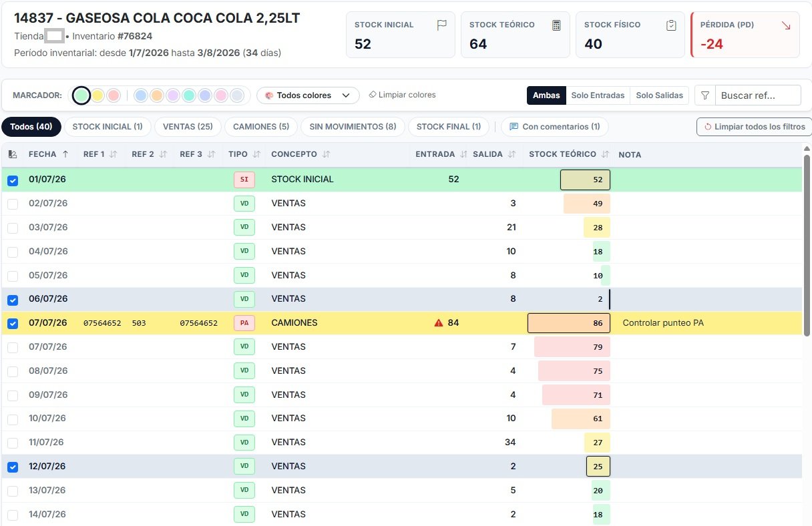Click the REF 2 value '503'
This screenshot has height=526, width=812.
tap(139, 323)
